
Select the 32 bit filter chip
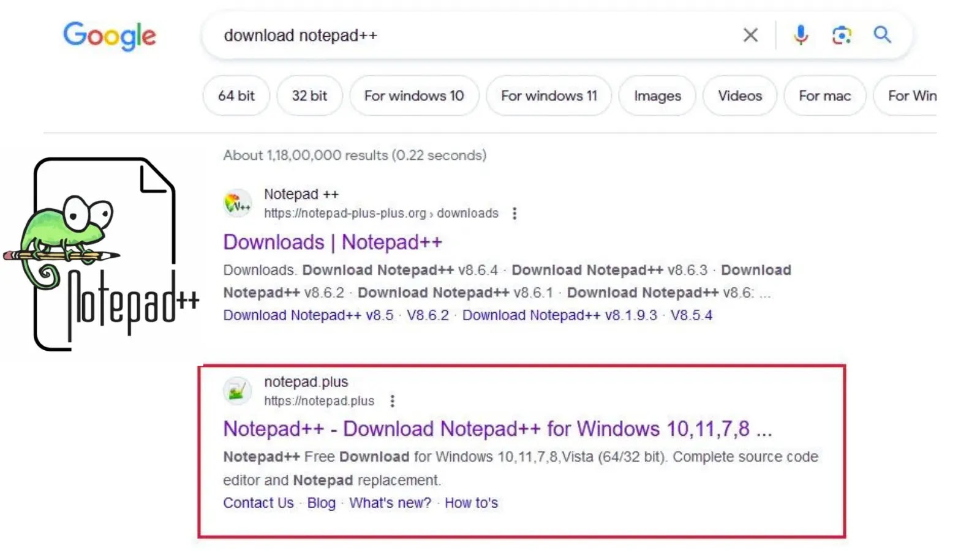tap(309, 96)
